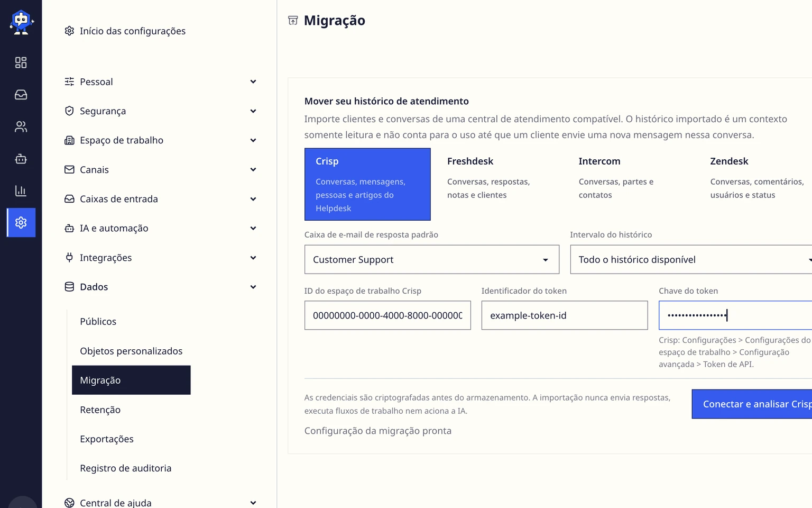
Task: Click the robot mascot logo
Action: [21, 22]
